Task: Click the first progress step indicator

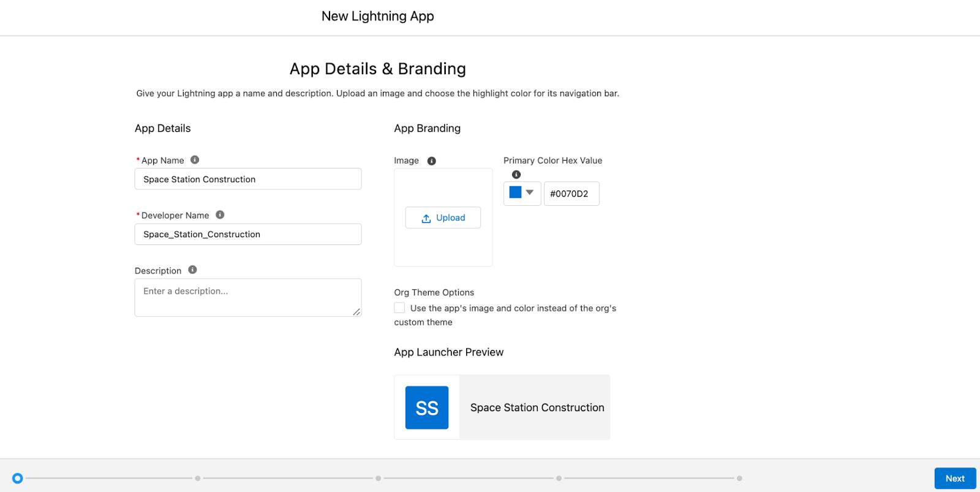Action: pos(18,478)
